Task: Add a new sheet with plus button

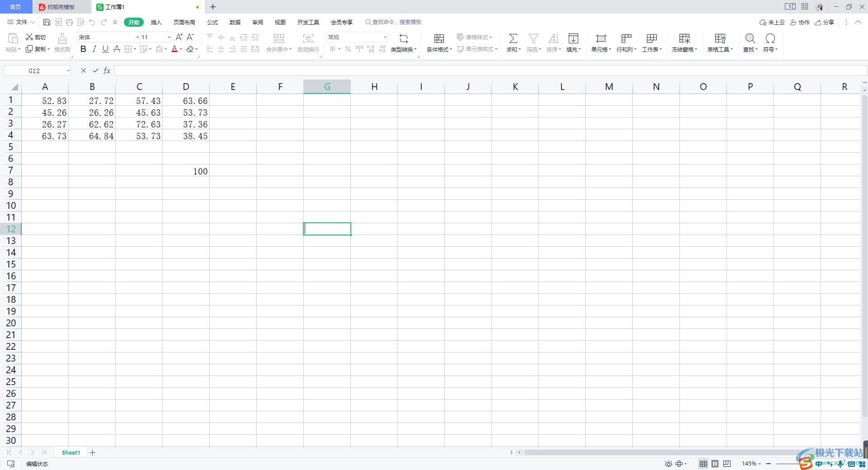Action: tap(92, 452)
